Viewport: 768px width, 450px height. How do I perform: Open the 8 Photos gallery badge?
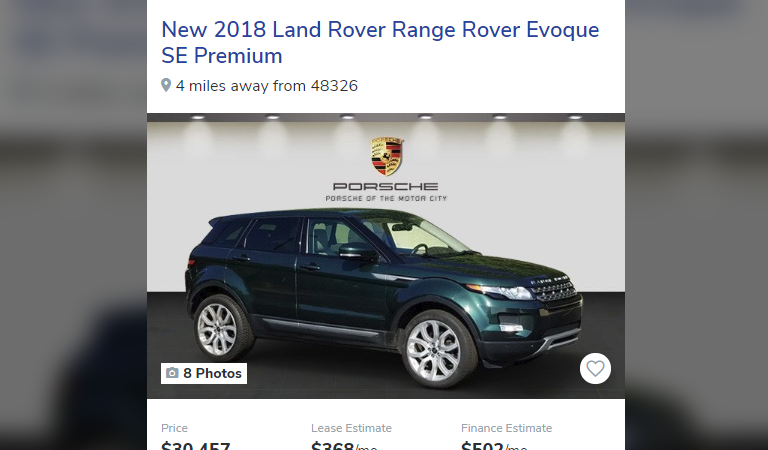[x=204, y=373]
